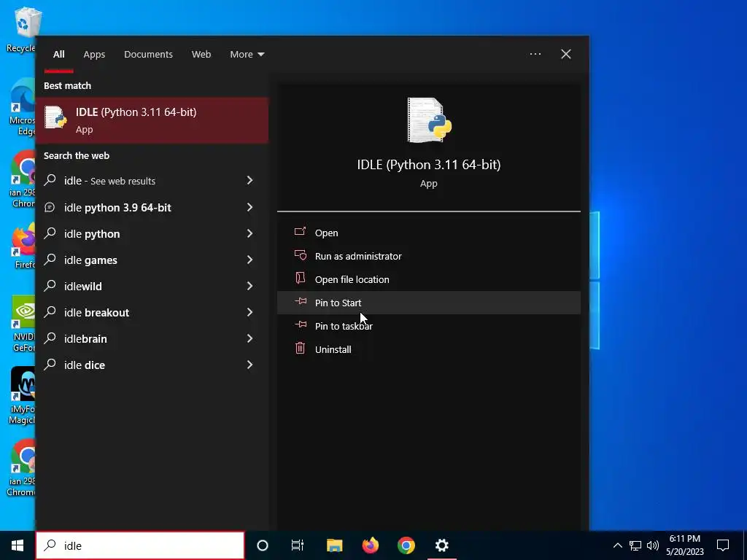Screen dimensions: 747x560
Task: Expand the idle python suggestion arrow
Action: [x=249, y=233]
